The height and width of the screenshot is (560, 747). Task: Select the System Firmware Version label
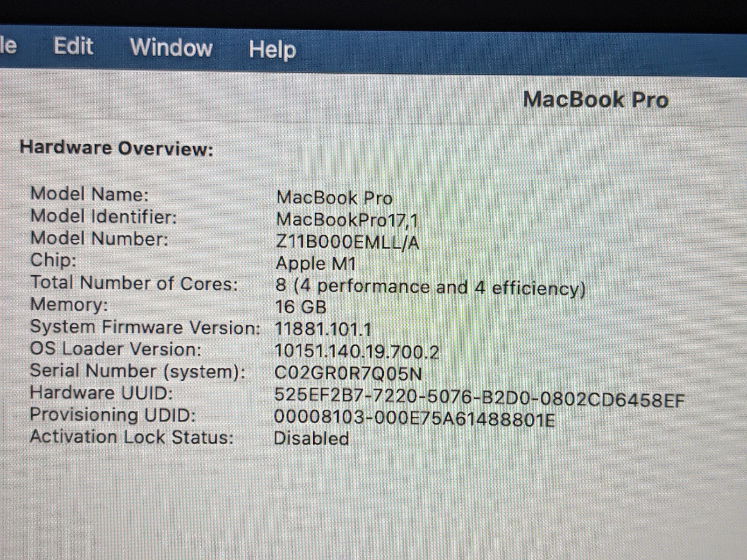tap(145, 327)
